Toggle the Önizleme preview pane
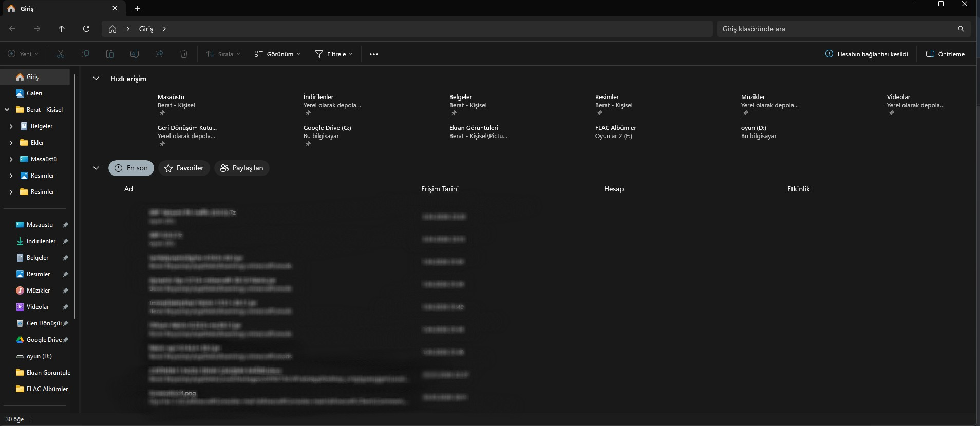 click(x=945, y=54)
